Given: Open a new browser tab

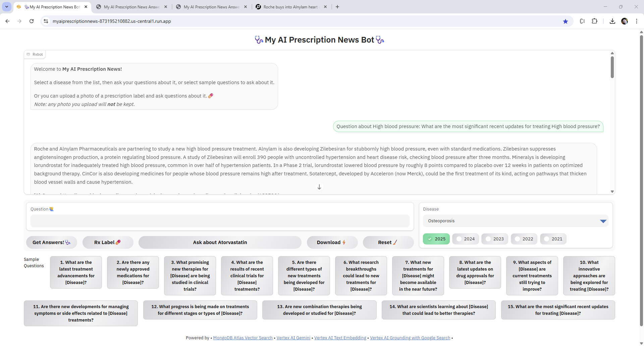Looking at the screenshot, I should click(337, 7).
